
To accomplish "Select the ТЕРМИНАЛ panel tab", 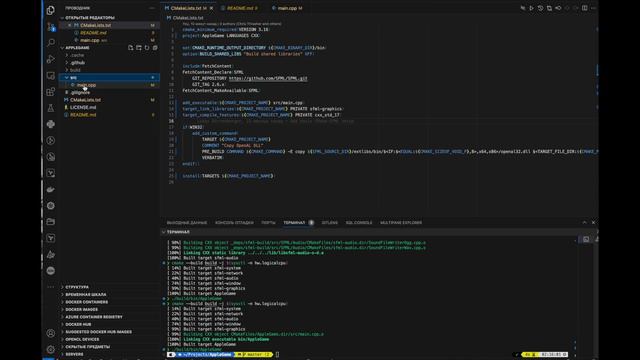I will [x=294, y=223].
